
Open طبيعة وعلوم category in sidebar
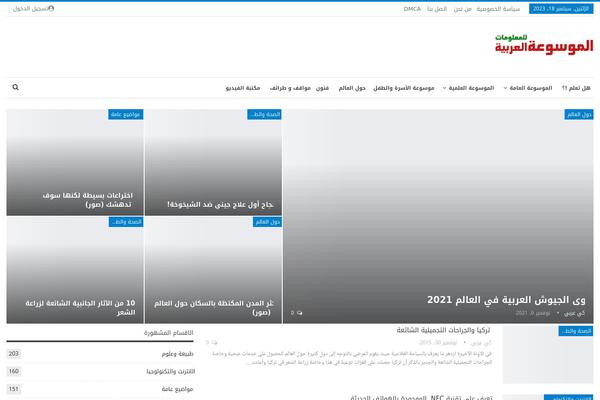pos(177,354)
